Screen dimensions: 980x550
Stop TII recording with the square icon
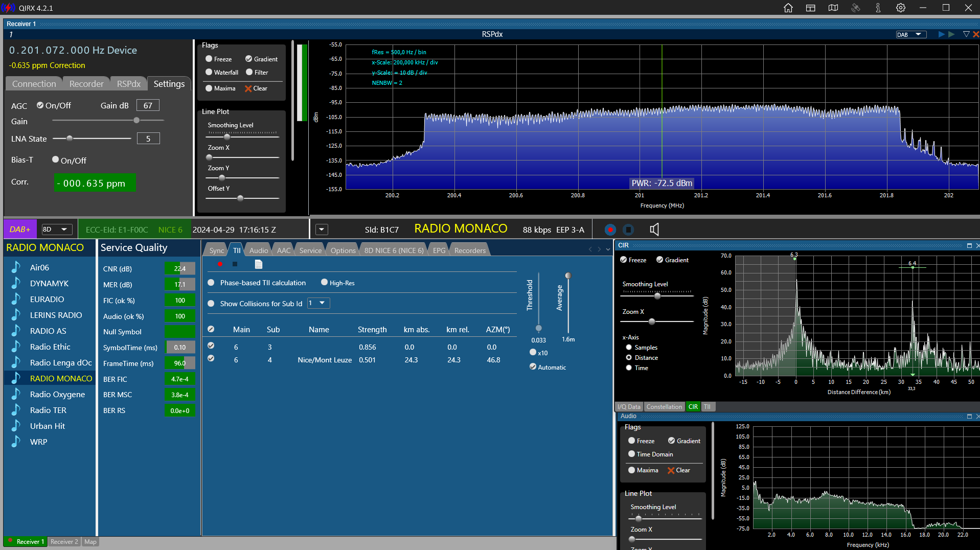[235, 264]
